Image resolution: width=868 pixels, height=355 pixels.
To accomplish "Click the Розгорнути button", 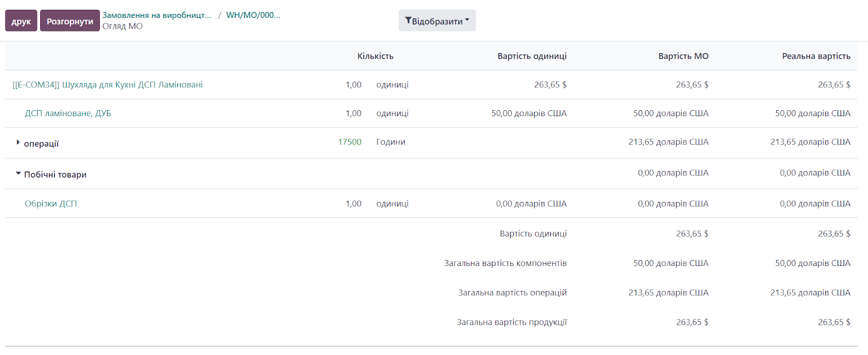I will click(x=70, y=21).
